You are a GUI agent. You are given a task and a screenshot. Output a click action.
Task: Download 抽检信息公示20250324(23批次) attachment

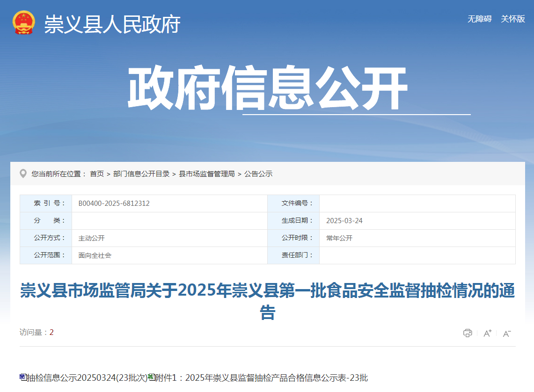87,377
